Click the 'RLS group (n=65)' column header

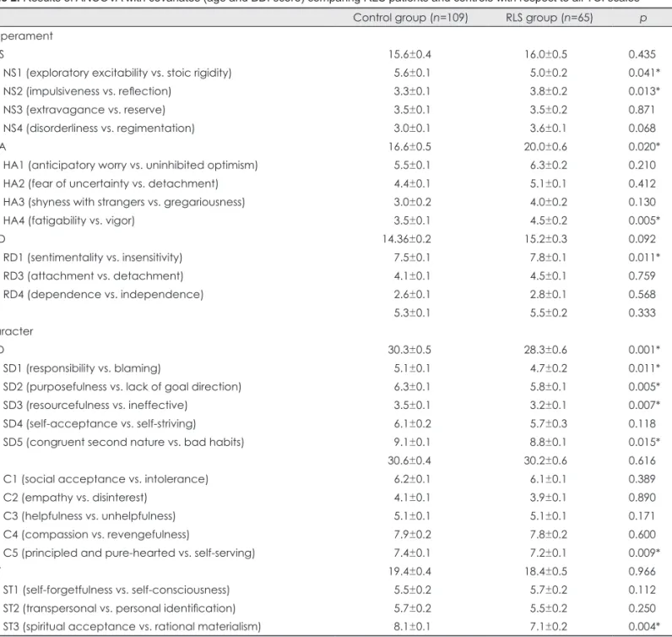pyautogui.click(x=549, y=18)
